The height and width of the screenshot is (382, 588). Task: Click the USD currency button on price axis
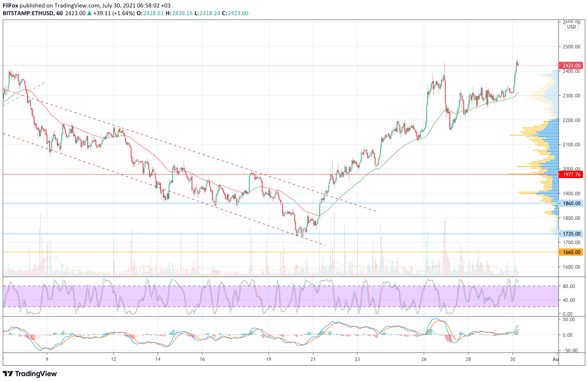point(571,27)
